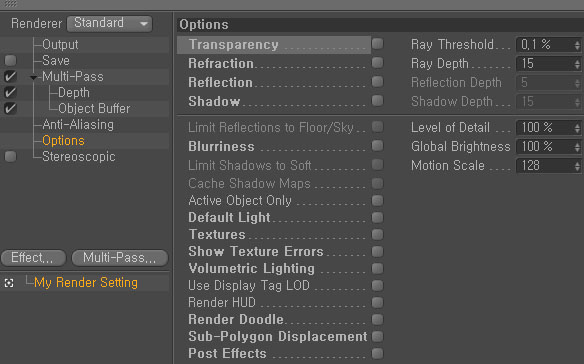The height and width of the screenshot is (364, 584).
Task: Toggle the Post Effects checkbox
Action: pos(377,353)
